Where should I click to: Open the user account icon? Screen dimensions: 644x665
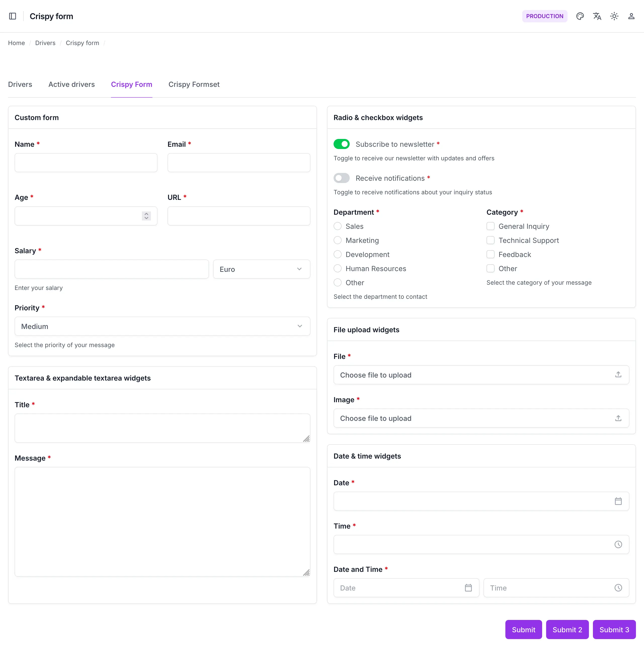[631, 16]
